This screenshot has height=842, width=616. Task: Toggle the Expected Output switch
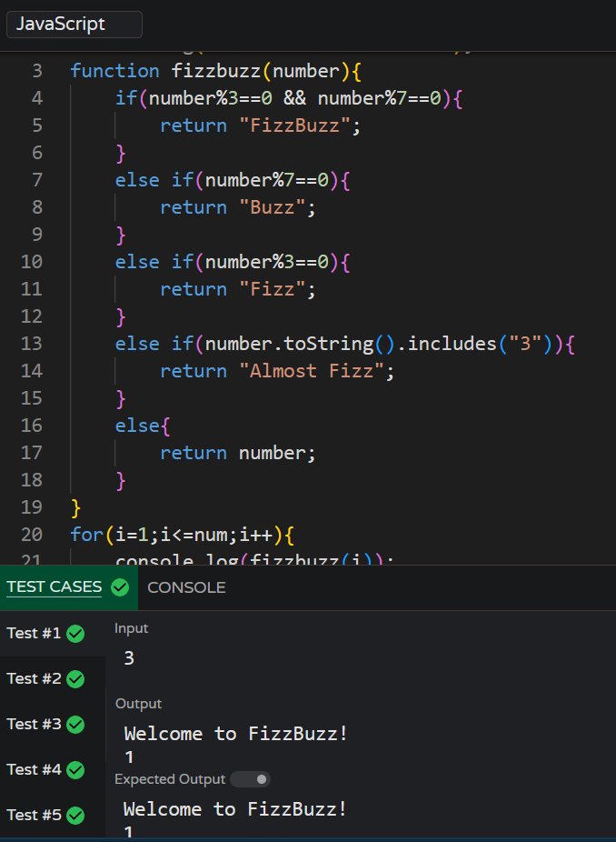pyautogui.click(x=250, y=779)
